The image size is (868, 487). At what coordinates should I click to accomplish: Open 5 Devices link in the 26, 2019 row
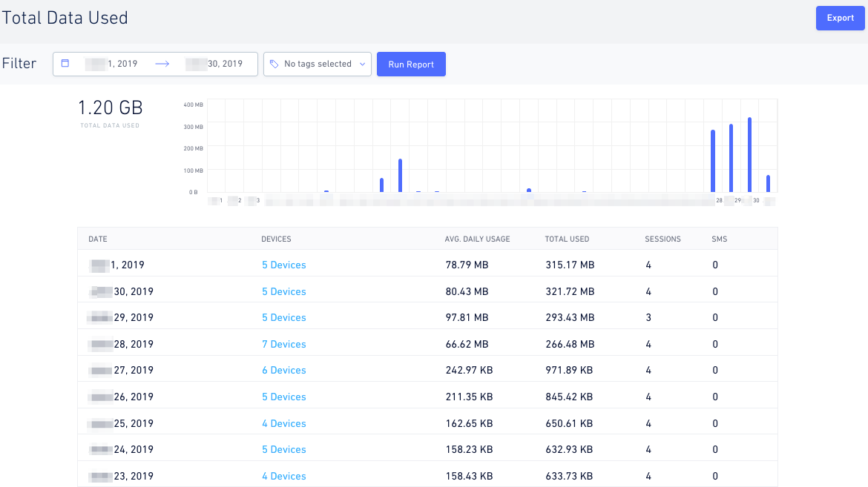pyautogui.click(x=284, y=397)
